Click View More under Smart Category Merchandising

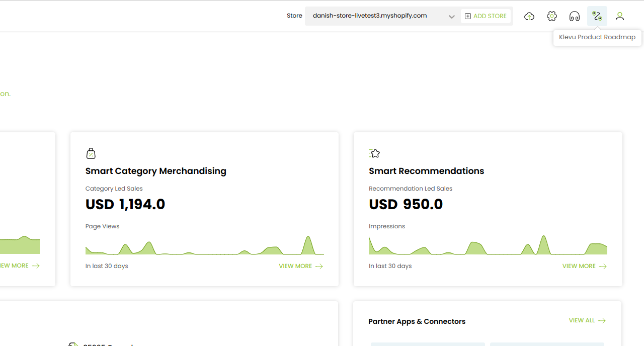[301, 266]
